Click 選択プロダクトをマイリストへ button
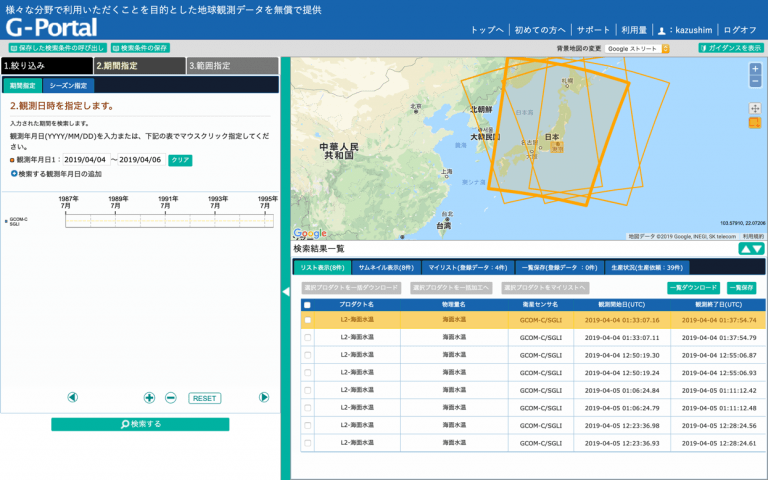The height and width of the screenshot is (480, 768). (x=545, y=288)
